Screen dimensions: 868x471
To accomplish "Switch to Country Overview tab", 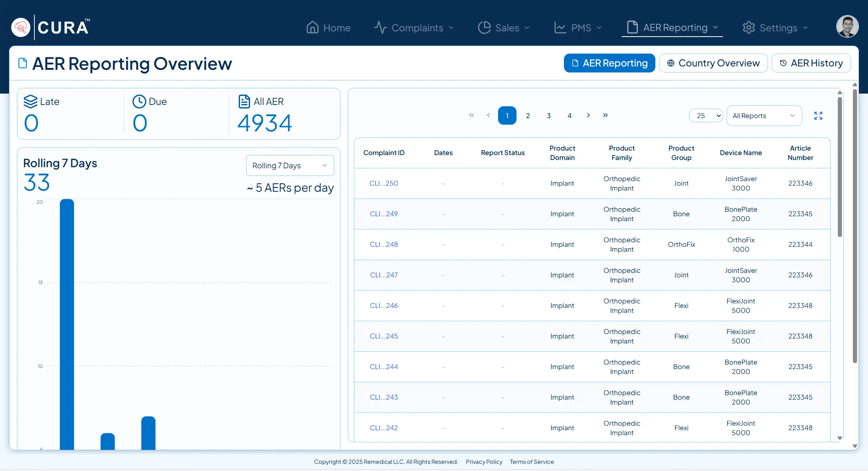I will tap(713, 63).
